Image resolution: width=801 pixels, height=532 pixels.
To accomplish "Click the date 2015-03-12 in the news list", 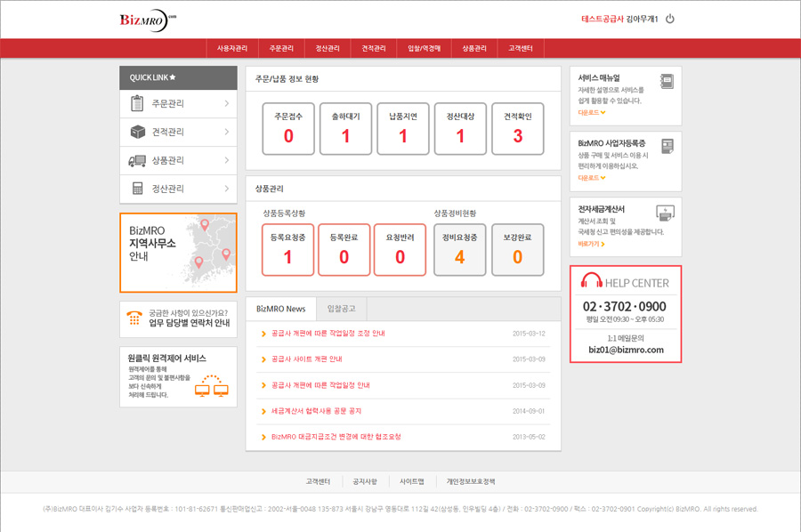I will pos(529,334).
